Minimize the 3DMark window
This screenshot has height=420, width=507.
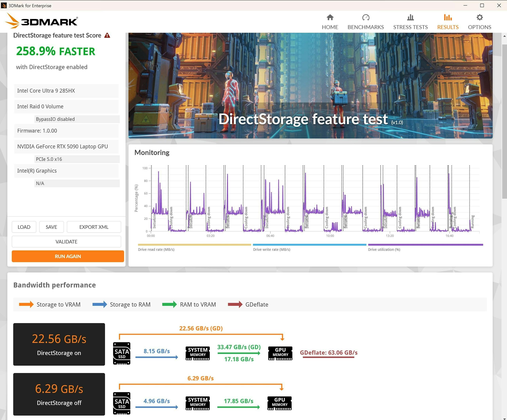(465, 5)
